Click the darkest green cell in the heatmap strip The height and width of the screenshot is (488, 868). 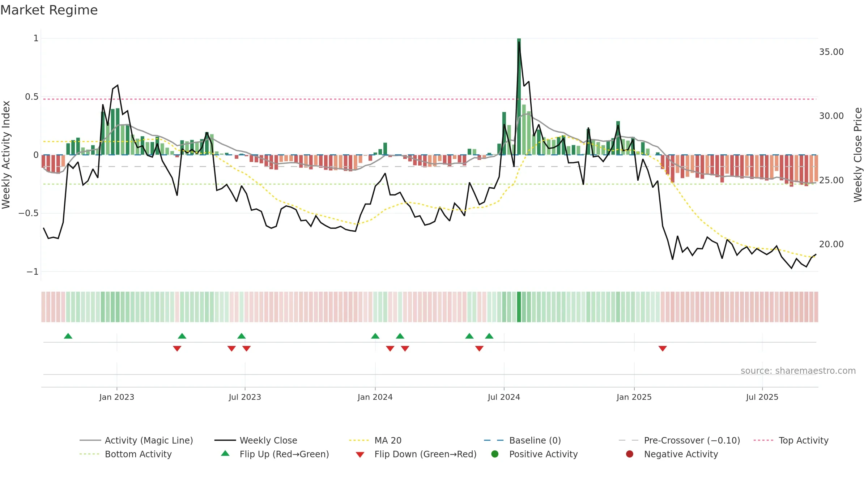click(x=519, y=307)
